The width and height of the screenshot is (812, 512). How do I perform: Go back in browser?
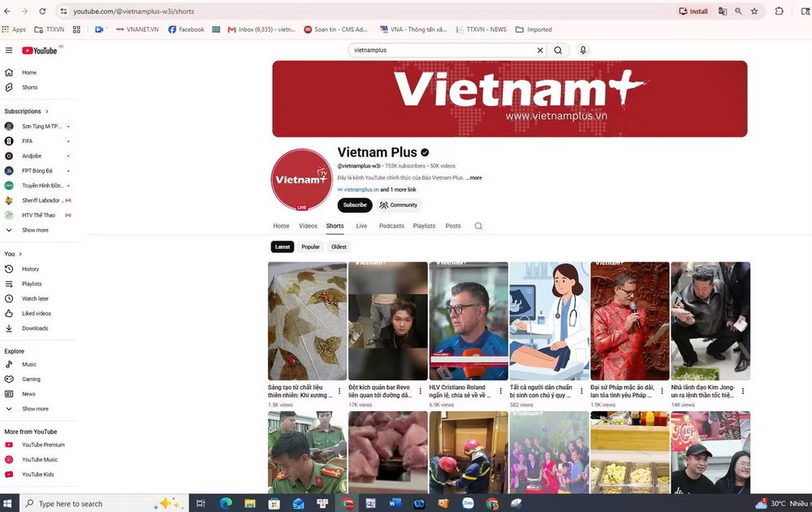(7, 11)
